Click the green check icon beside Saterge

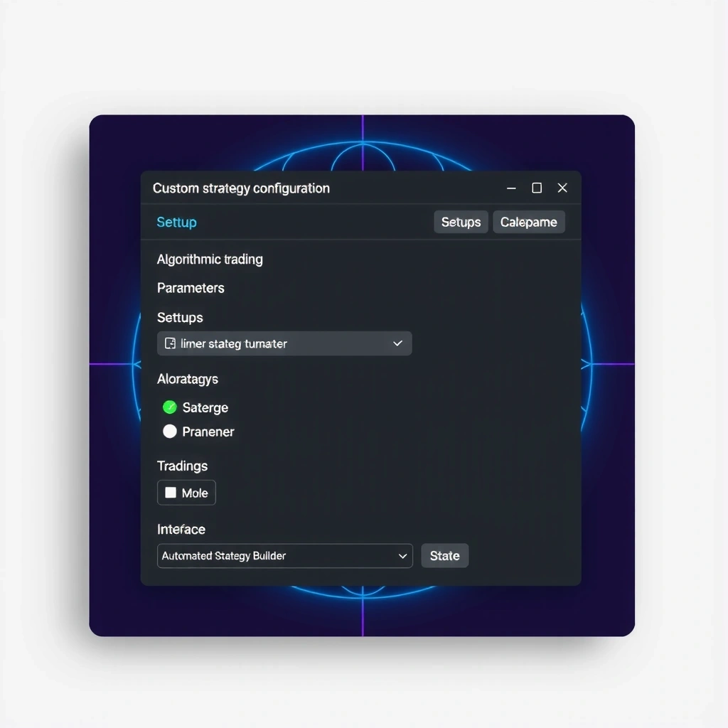click(168, 407)
